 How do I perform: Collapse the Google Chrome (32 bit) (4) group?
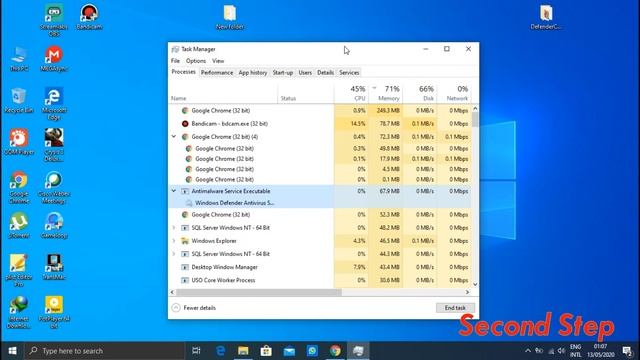pyautogui.click(x=174, y=137)
